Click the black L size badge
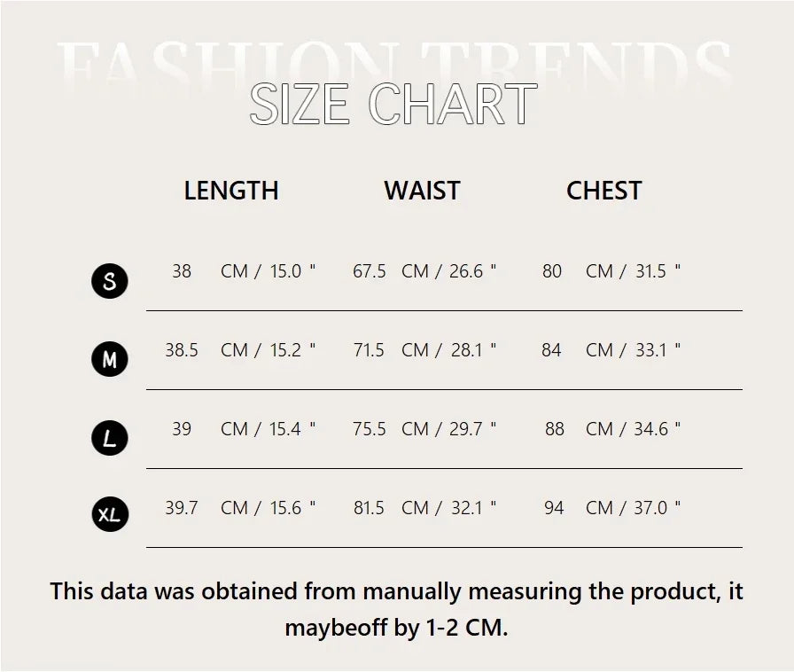Viewport: 794px width, 672px height. click(x=110, y=438)
